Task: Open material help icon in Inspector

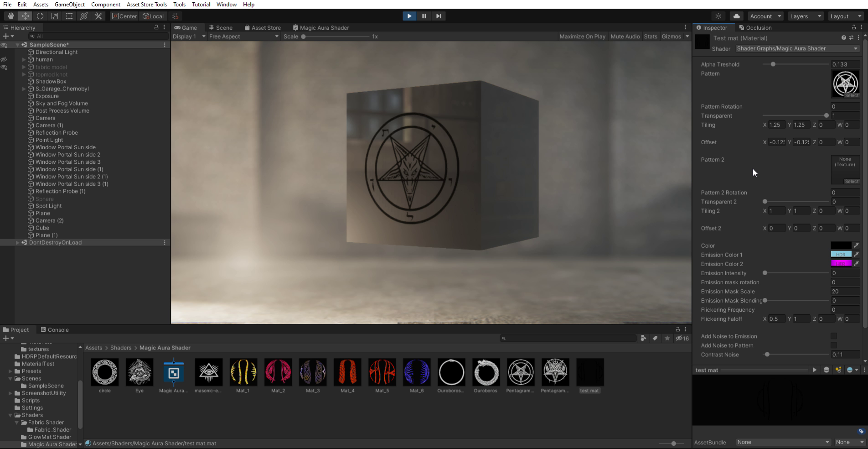Action: [x=844, y=38]
